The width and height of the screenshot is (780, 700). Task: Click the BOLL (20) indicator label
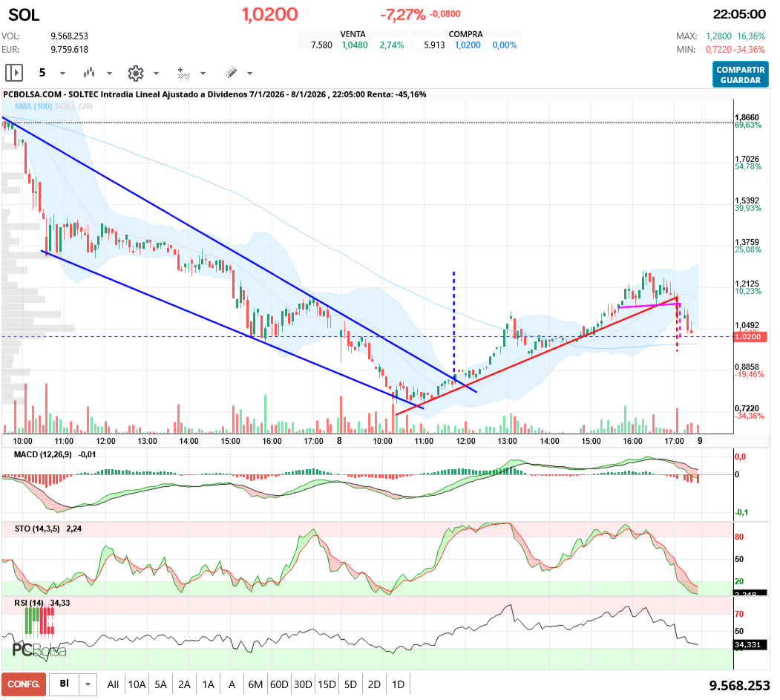click(x=74, y=106)
